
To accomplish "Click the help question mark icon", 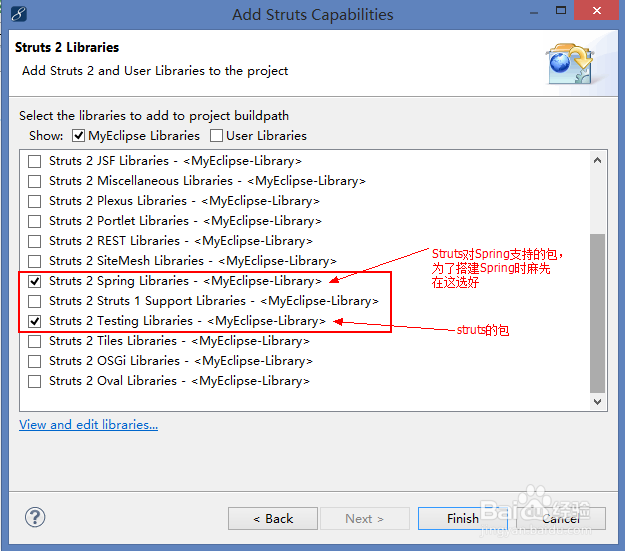I will click(x=35, y=517).
